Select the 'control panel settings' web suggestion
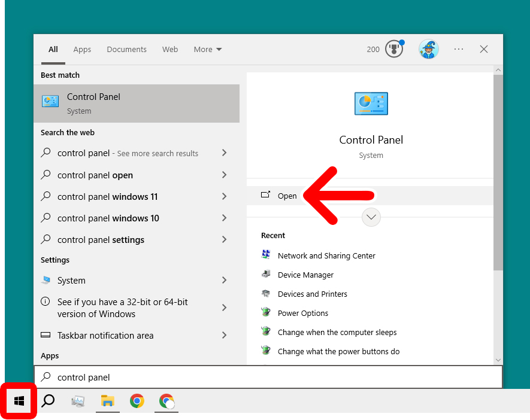530x420 pixels. [101, 240]
